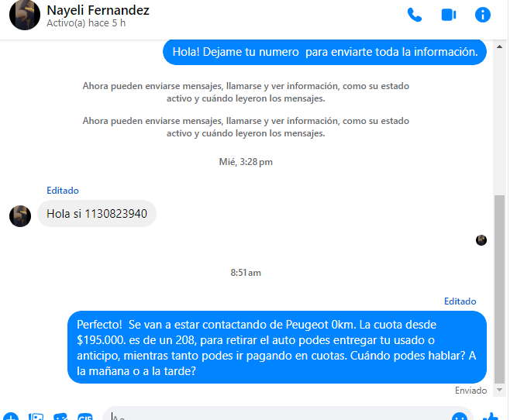Click Nayeli Fernandez's header profile picture
This screenshot has width=517, height=420.
(x=25, y=15)
